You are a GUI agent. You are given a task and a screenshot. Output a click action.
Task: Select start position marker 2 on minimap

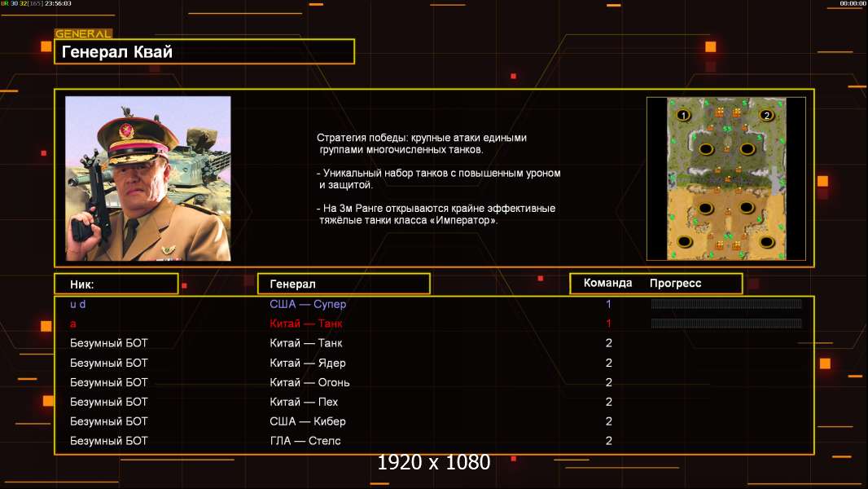click(x=766, y=115)
